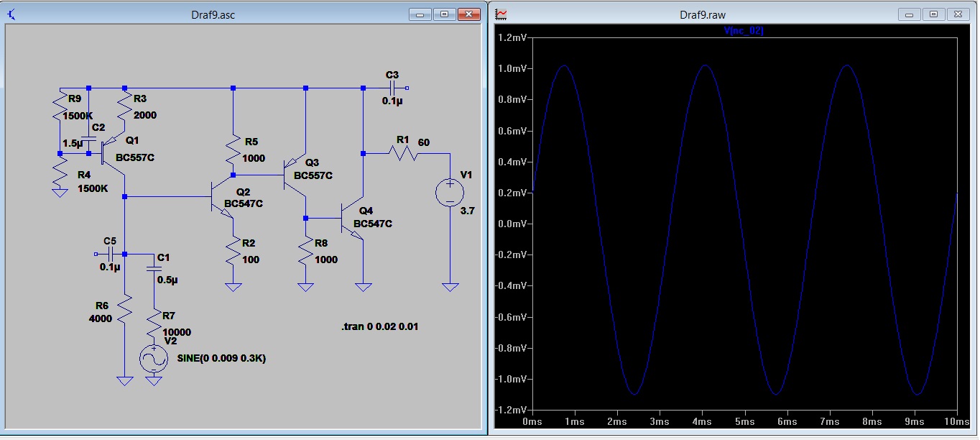Viewport: 980px width, 440px height.
Task: Select the V1 voltage source symbol
Action: click(450, 193)
